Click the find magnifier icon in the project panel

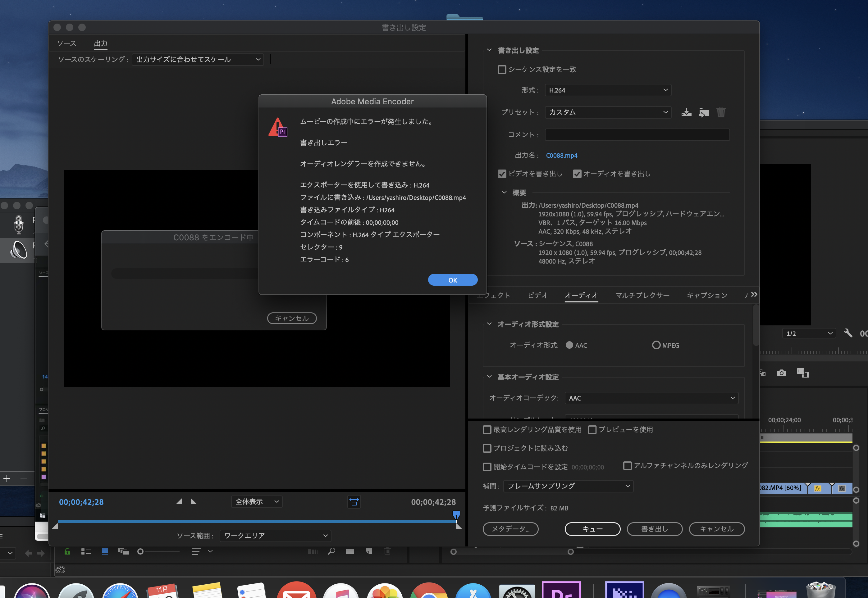(x=331, y=551)
